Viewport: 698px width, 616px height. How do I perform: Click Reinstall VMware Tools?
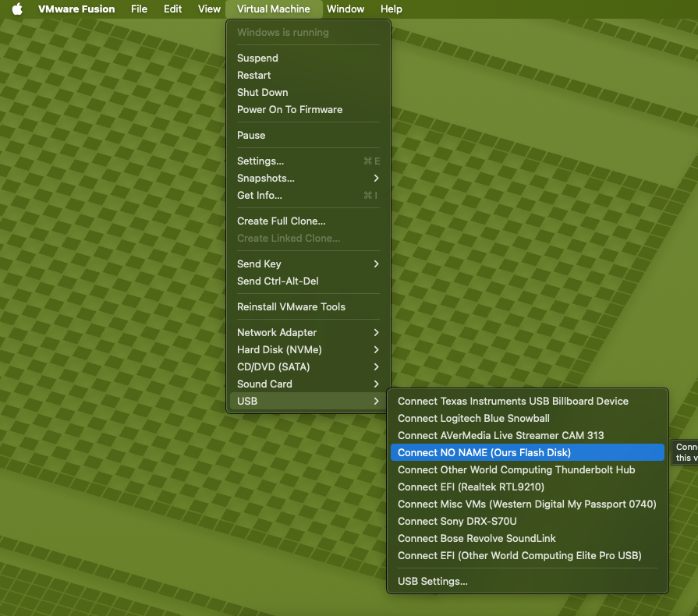tap(309, 306)
